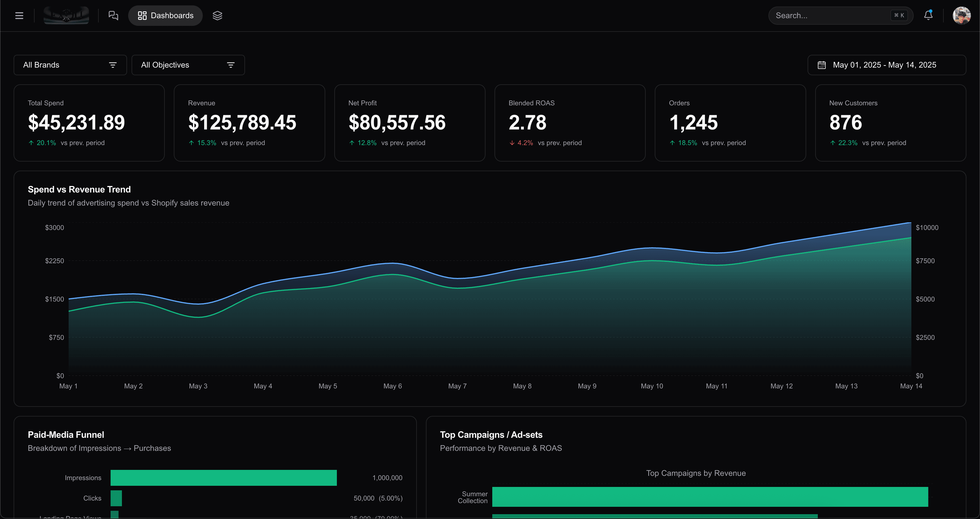Select the Dashboards tab
980x519 pixels.
coord(166,16)
